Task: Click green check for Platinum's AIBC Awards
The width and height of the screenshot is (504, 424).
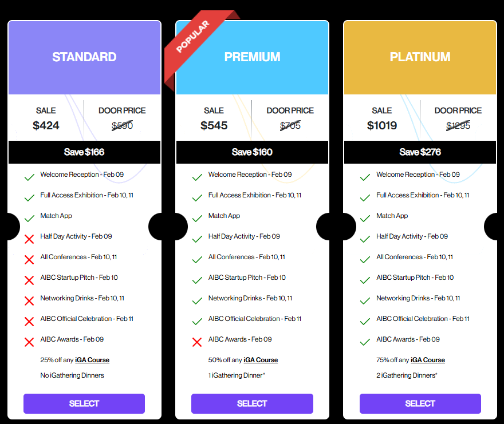Action: pos(365,342)
